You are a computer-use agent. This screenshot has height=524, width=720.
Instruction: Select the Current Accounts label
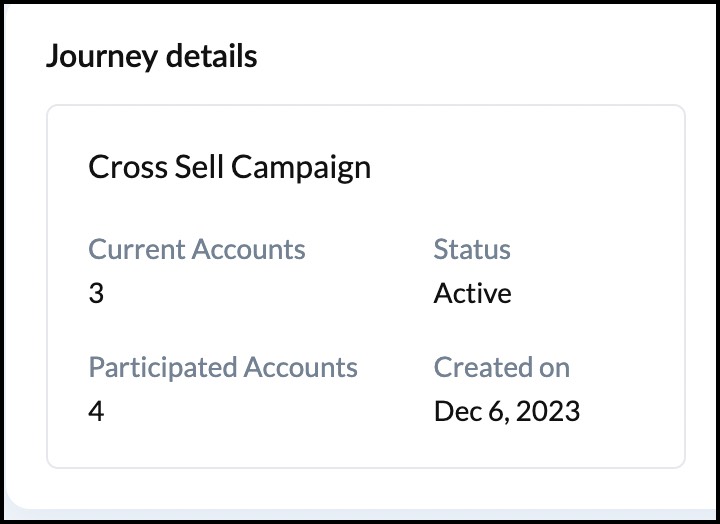click(x=197, y=249)
